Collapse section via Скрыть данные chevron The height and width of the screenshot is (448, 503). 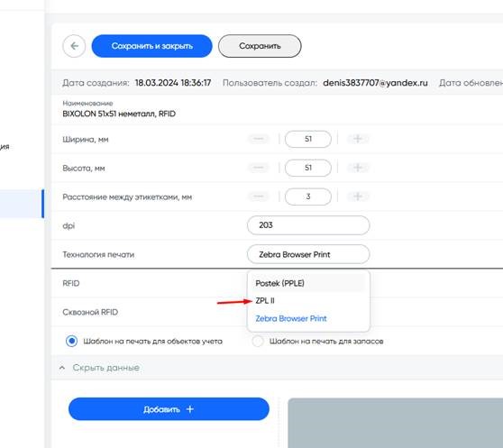pyautogui.click(x=62, y=368)
